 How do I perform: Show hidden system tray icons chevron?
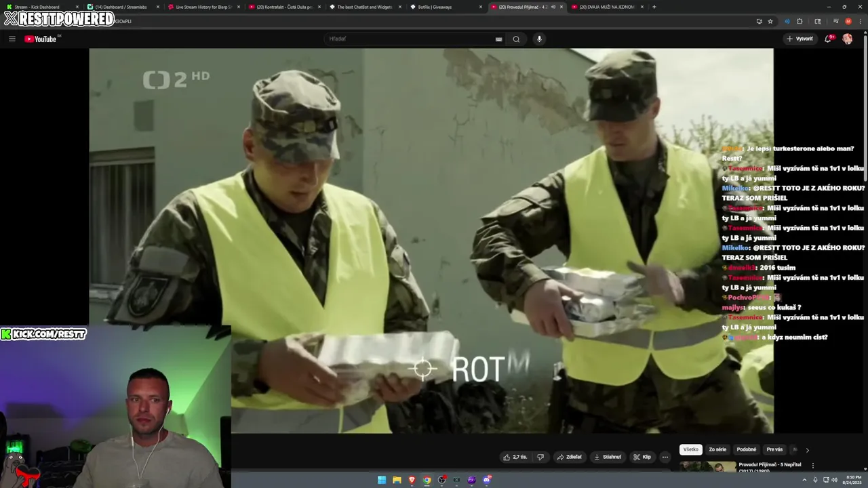tap(806, 480)
